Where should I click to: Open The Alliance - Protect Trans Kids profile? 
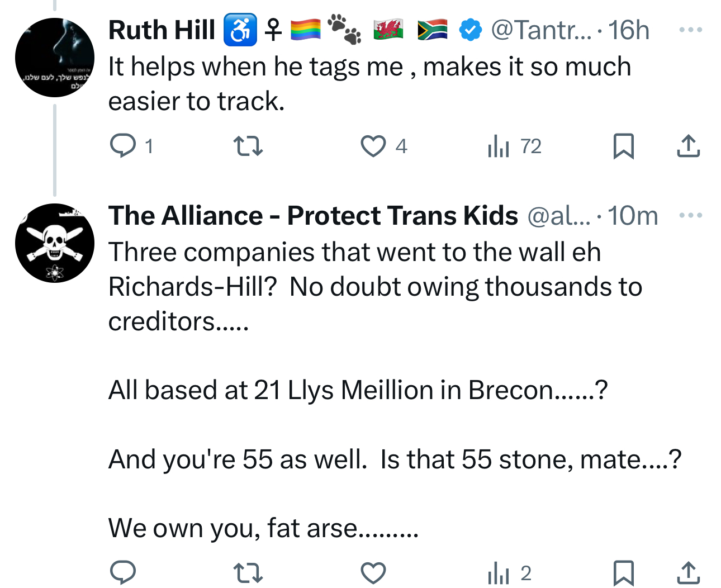313,216
